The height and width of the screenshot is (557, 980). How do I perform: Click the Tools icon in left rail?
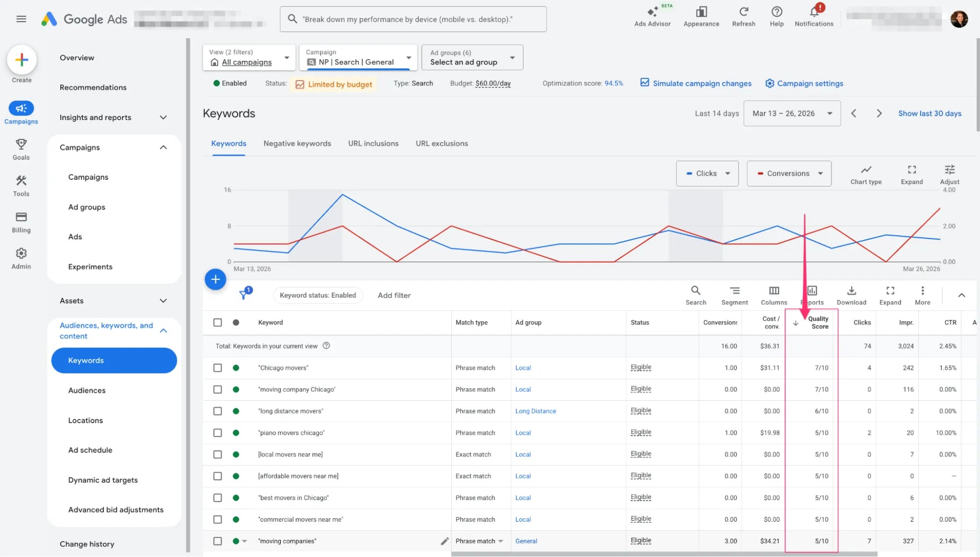pos(21,181)
